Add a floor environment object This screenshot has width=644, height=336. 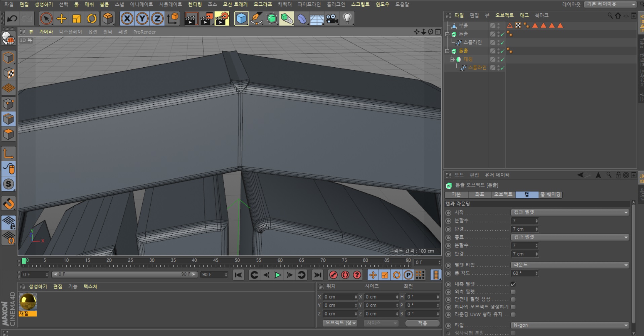[317, 19]
